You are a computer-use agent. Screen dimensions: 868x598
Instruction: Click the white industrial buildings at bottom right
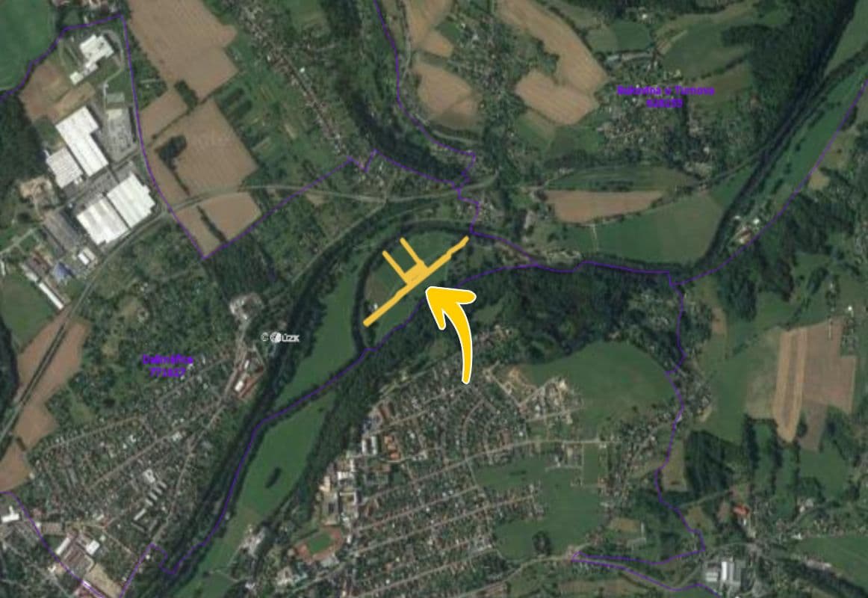(723, 574)
